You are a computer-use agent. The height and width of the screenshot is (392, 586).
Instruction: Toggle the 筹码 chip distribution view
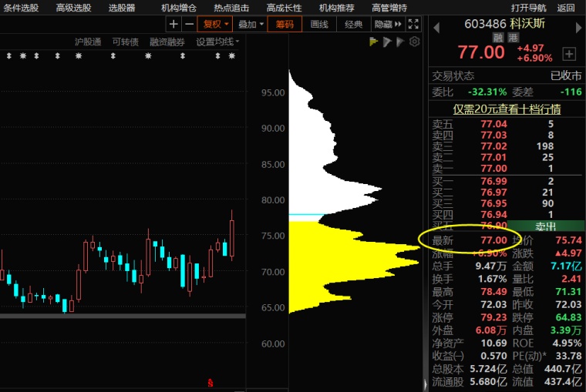point(285,25)
